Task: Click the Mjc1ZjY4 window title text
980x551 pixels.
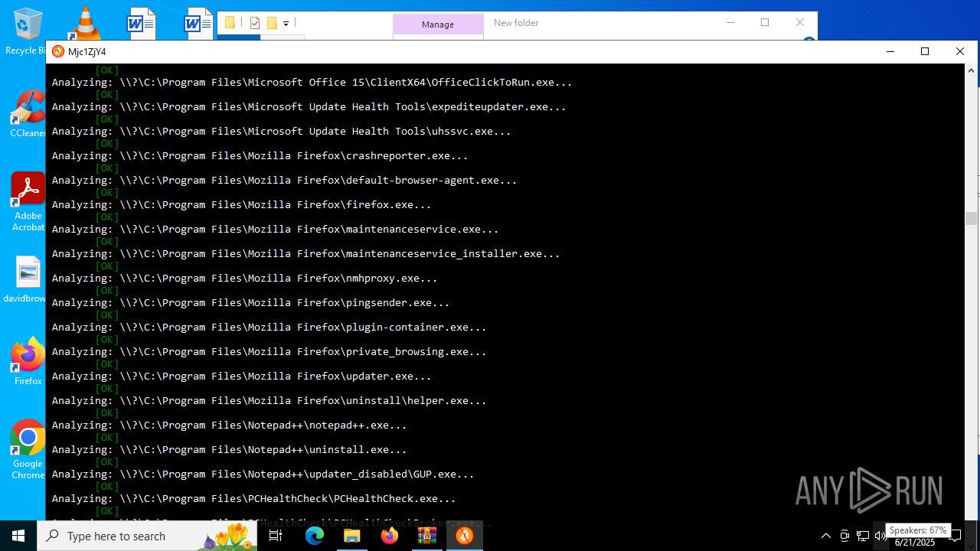Action: click(87, 52)
